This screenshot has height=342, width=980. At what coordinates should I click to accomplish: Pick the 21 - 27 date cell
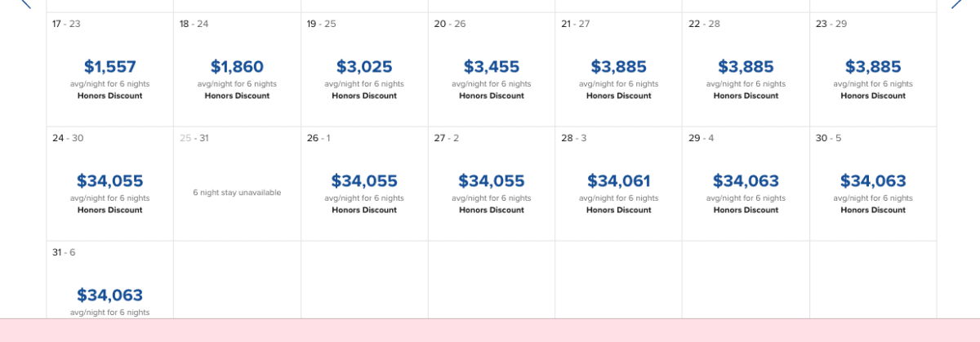(x=619, y=69)
